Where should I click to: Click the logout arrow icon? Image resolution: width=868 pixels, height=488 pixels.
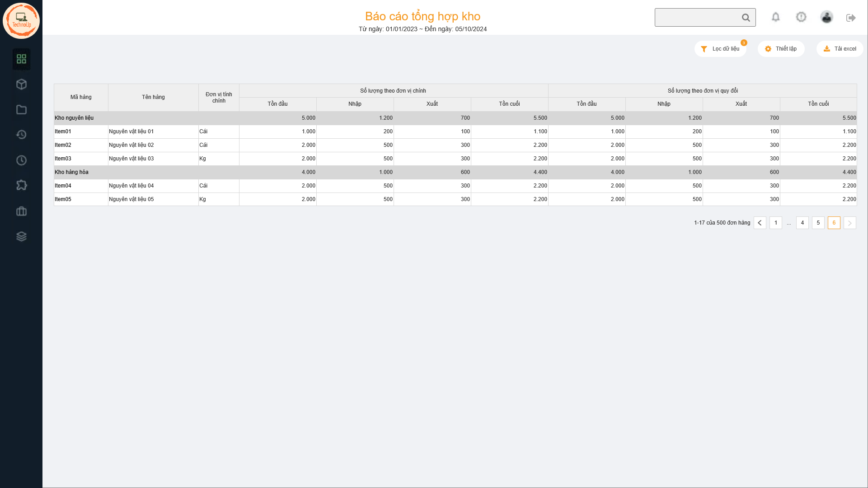[x=851, y=18]
